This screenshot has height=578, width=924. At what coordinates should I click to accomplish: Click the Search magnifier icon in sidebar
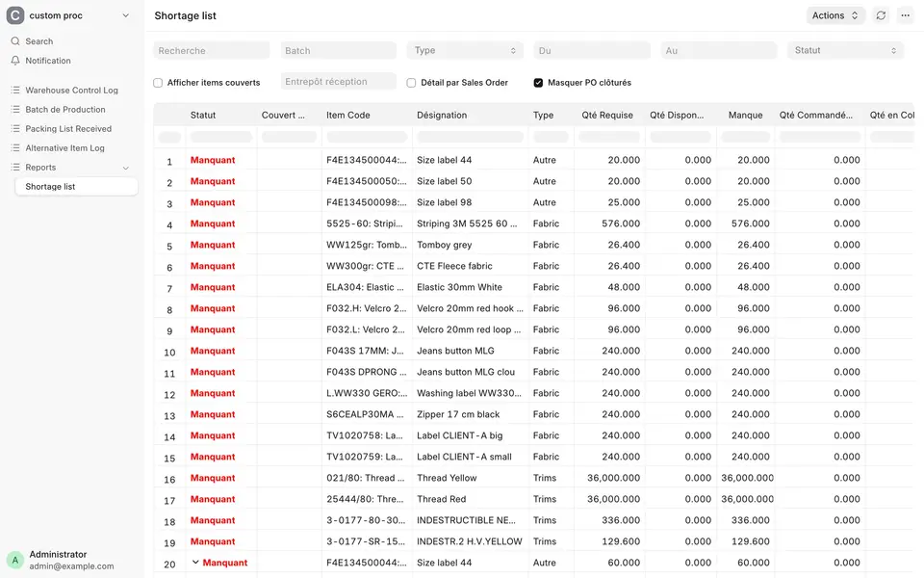coord(15,41)
